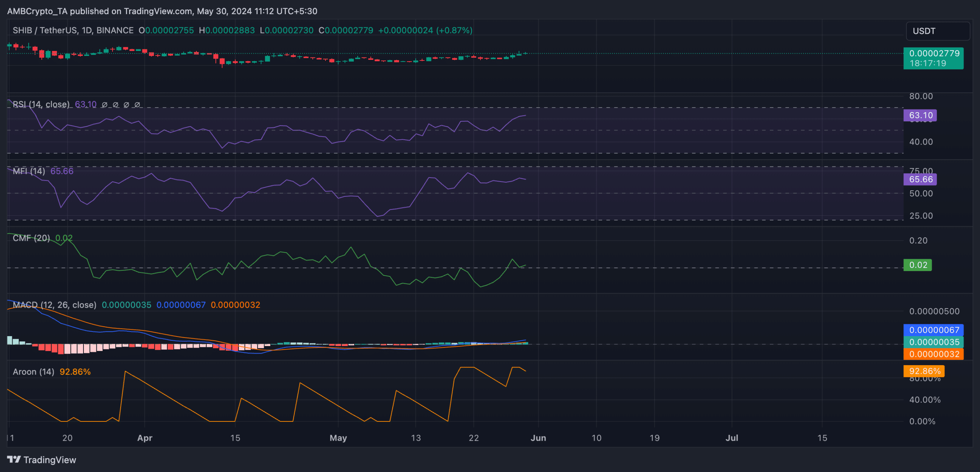Click the MFI value tag 65.66

pos(920,179)
